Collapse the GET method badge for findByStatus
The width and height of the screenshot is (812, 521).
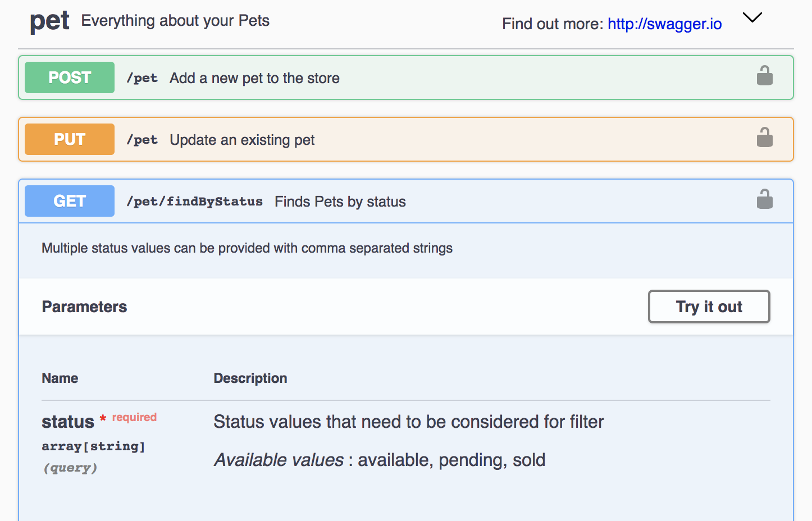(70, 201)
